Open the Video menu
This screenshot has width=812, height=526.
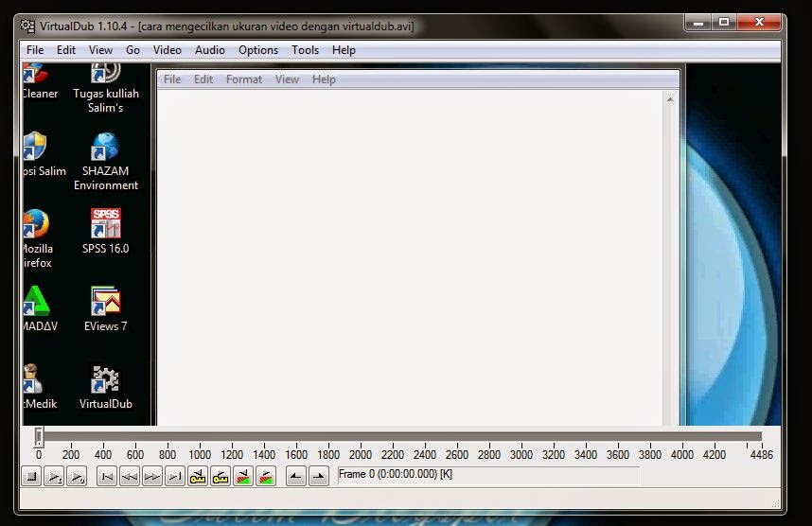(x=168, y=50)
